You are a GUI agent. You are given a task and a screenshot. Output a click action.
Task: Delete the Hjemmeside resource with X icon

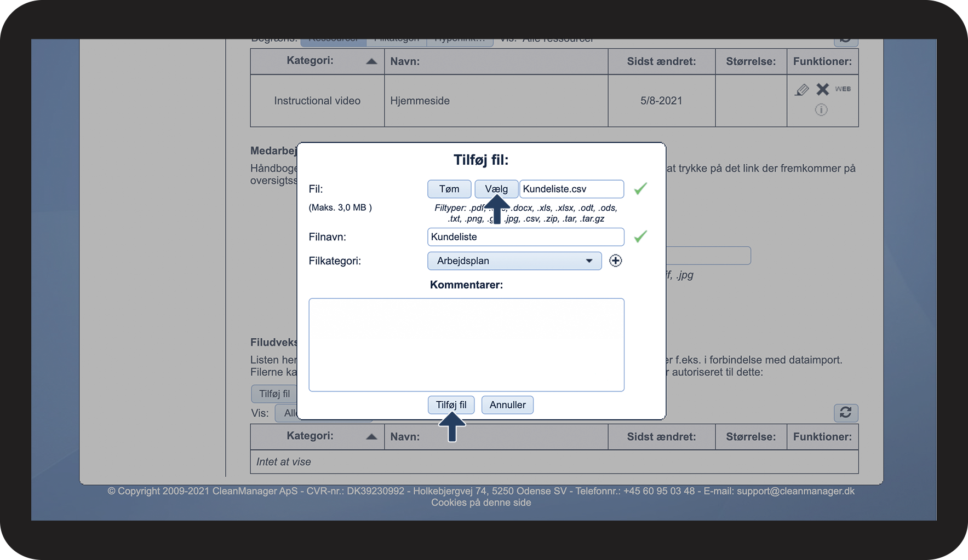tap(822, 89)
